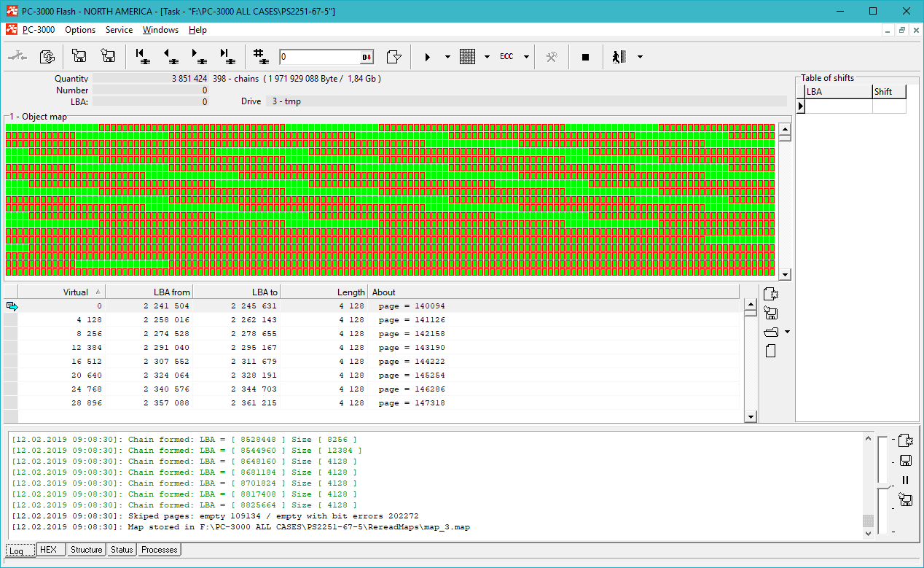Open the dropdown beside the grid icon

click(487, 57)
